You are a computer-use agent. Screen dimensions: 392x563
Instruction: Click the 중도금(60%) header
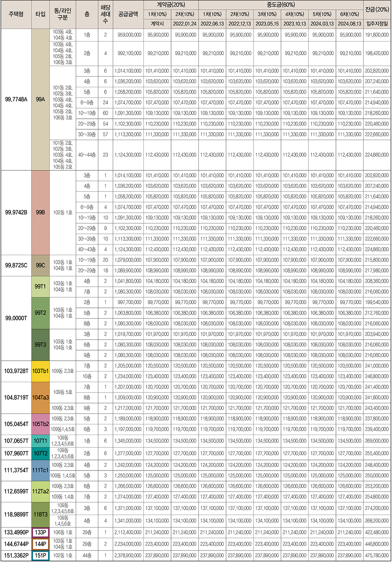coord(281,5)
